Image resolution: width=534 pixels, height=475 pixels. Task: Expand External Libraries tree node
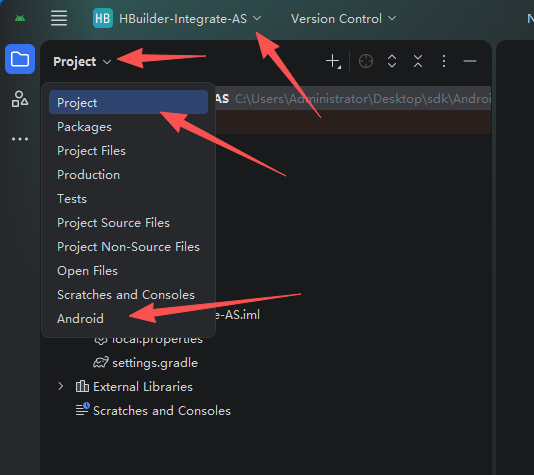61,386
